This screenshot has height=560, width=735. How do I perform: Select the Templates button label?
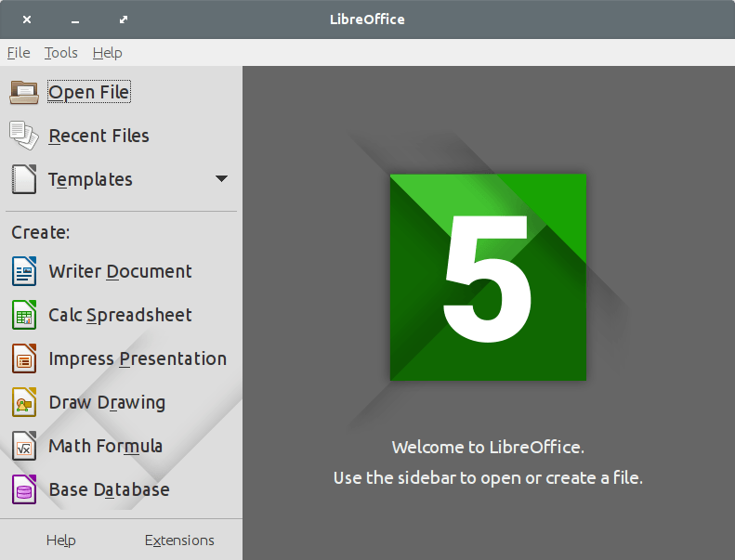coord(90,179)
